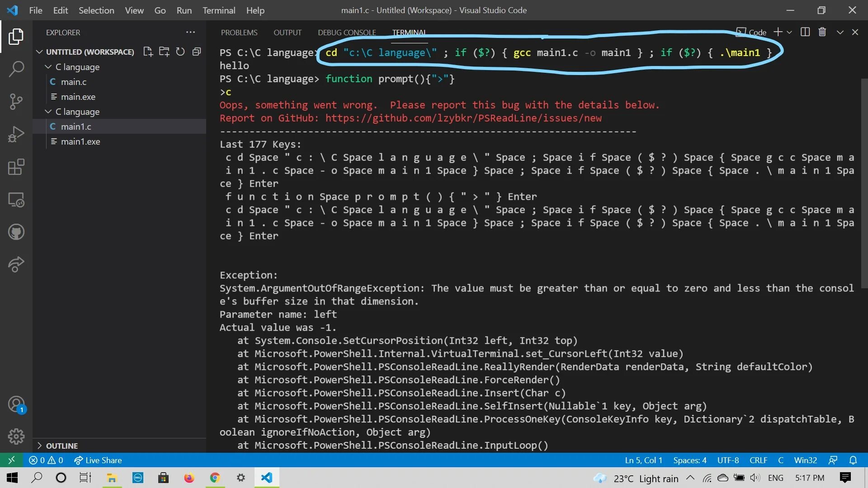The height and width of the screenshot is (488, 868).
Task: Open Chrome from the taskbar
Action: [x=215, y=478]
